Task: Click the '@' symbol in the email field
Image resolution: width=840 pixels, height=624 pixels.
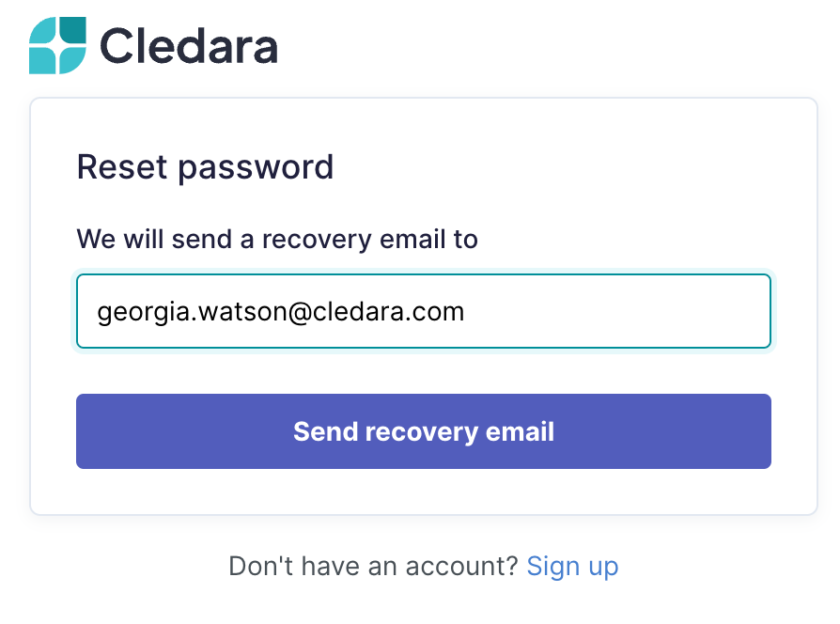Action: [x=300, y=312]
